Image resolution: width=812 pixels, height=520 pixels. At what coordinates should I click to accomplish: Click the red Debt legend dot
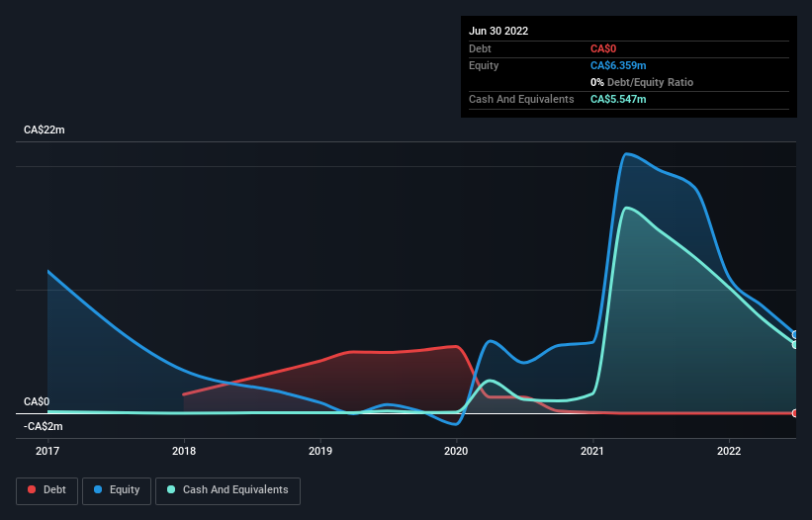click(x=32, y=489)
